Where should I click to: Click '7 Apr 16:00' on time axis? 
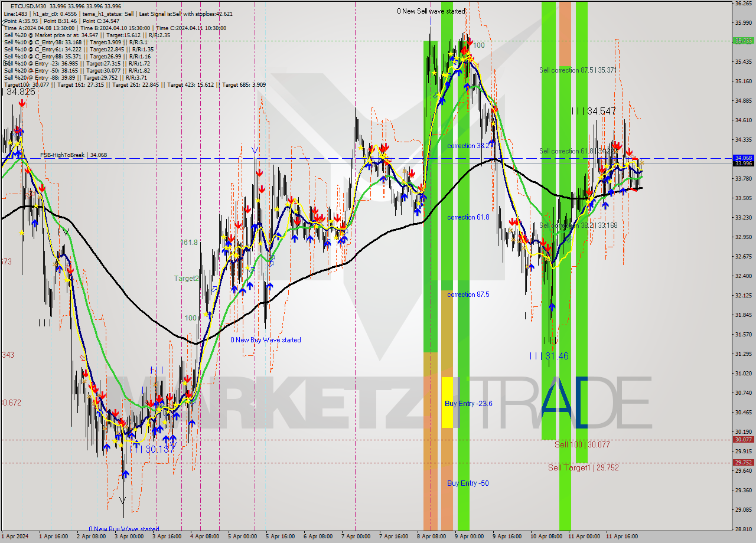click(x=394, y=537)
